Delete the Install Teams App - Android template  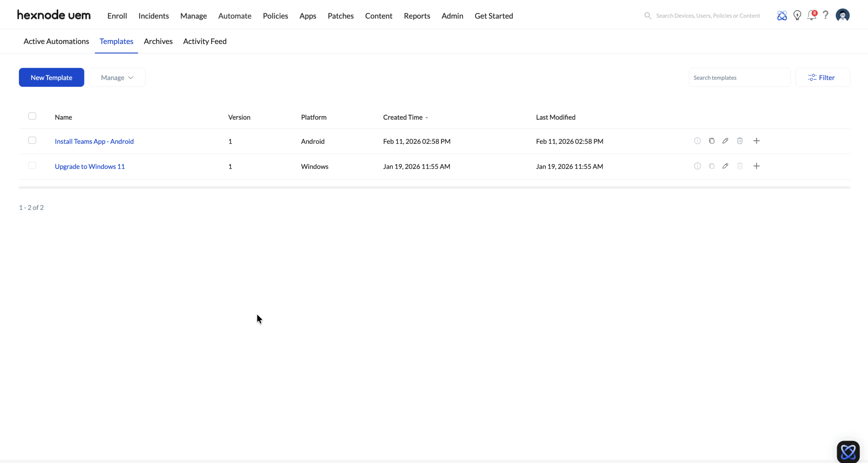coord(739,141)
